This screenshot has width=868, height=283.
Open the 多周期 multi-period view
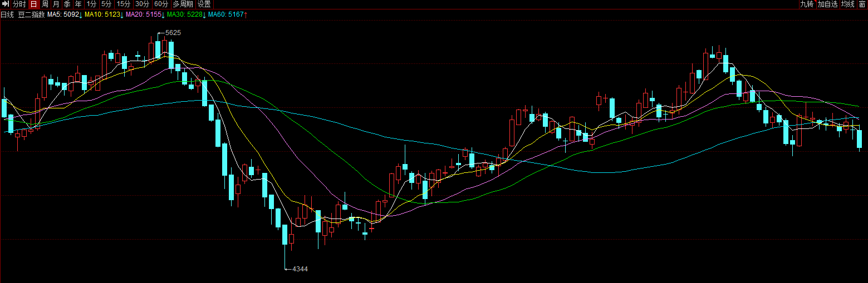pos(183,4)
